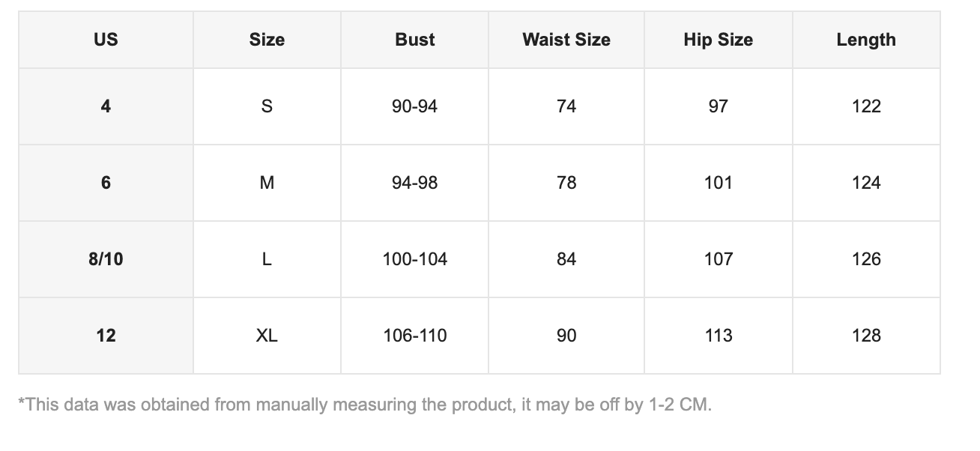
Task: Click the length value 122 cell
Action: coord(866,106)
